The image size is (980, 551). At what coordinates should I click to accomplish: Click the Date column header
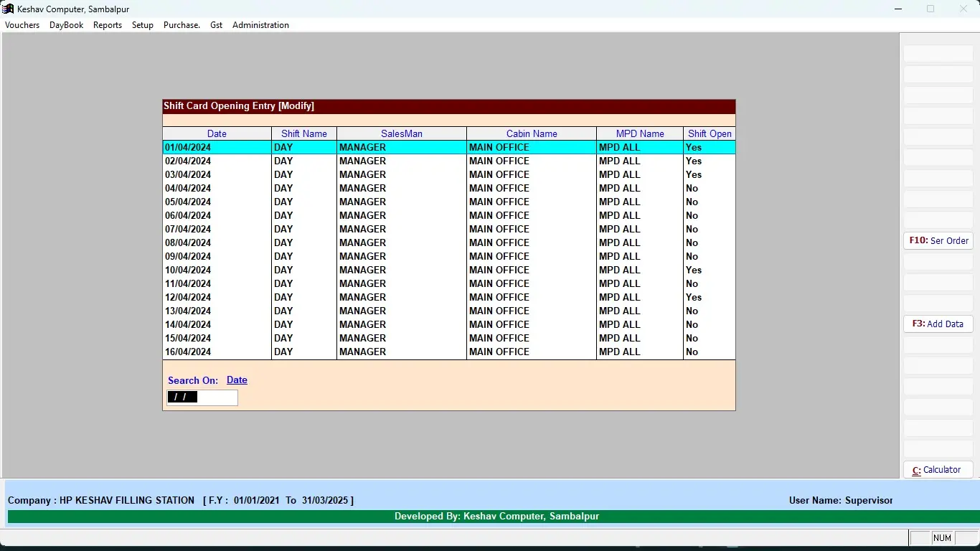point(217,133)
